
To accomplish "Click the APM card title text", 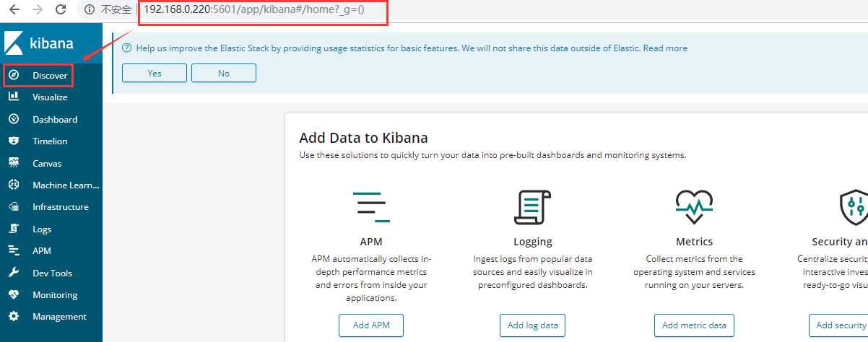I will (x=371, y=242).
